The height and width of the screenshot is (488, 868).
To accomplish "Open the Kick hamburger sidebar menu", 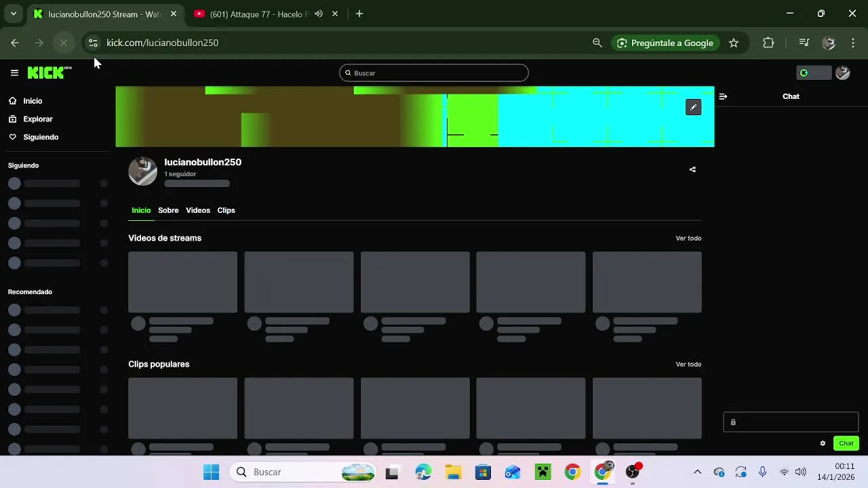I will tap(14, 73).
